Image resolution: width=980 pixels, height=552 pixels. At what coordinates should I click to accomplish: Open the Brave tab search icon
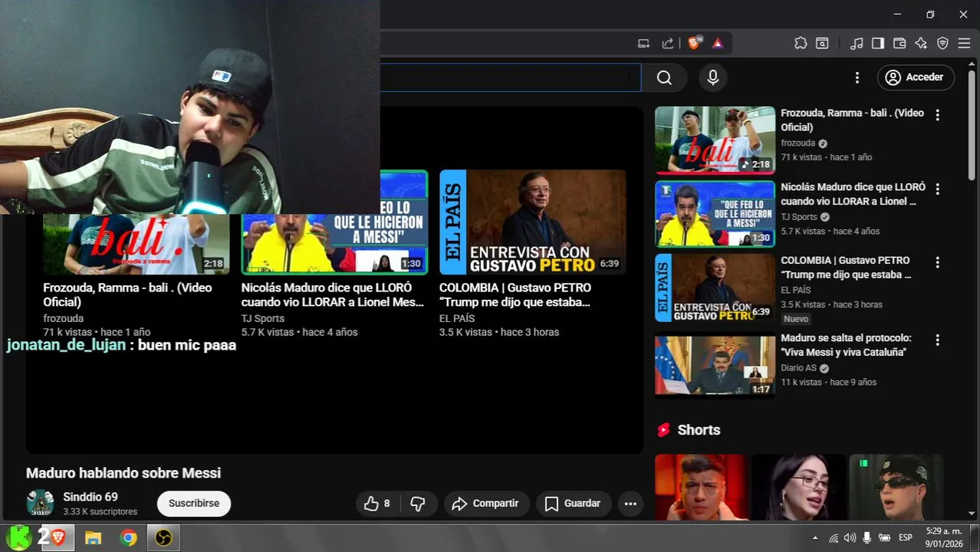822,44
